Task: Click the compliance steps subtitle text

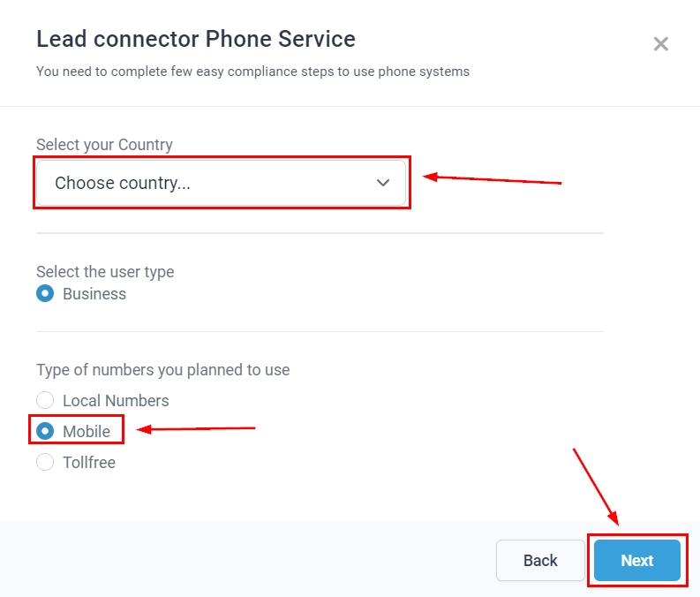Action: coord(252,72)
